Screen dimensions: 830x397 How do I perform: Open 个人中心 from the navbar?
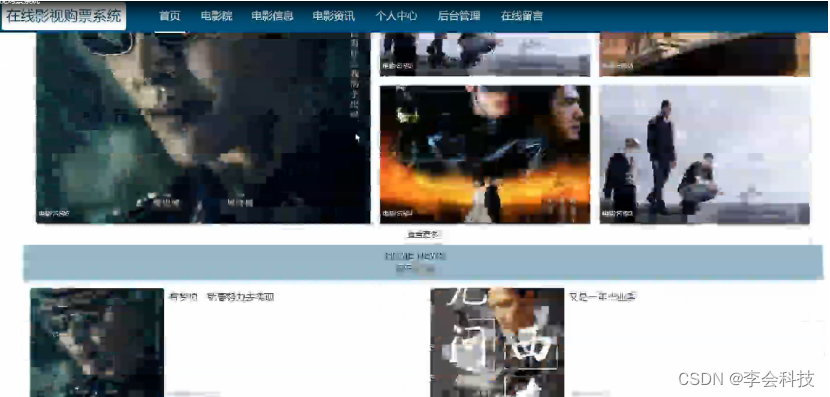396,16
